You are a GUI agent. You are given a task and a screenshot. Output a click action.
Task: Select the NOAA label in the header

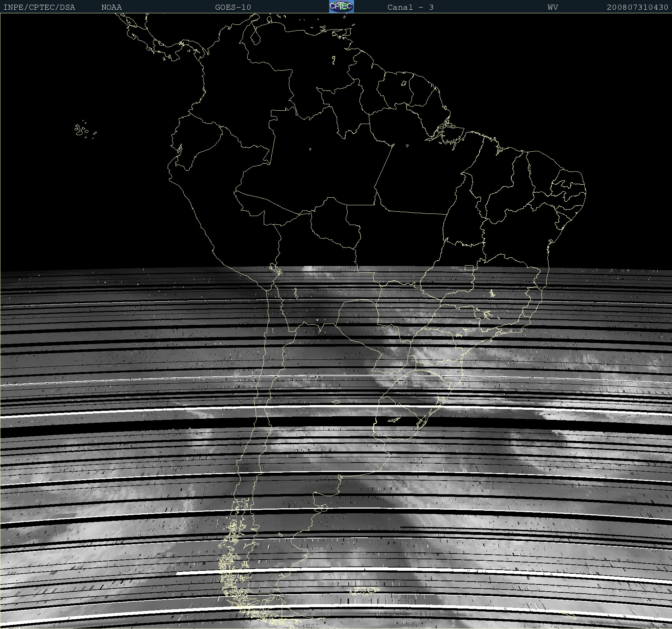(111, 7)
